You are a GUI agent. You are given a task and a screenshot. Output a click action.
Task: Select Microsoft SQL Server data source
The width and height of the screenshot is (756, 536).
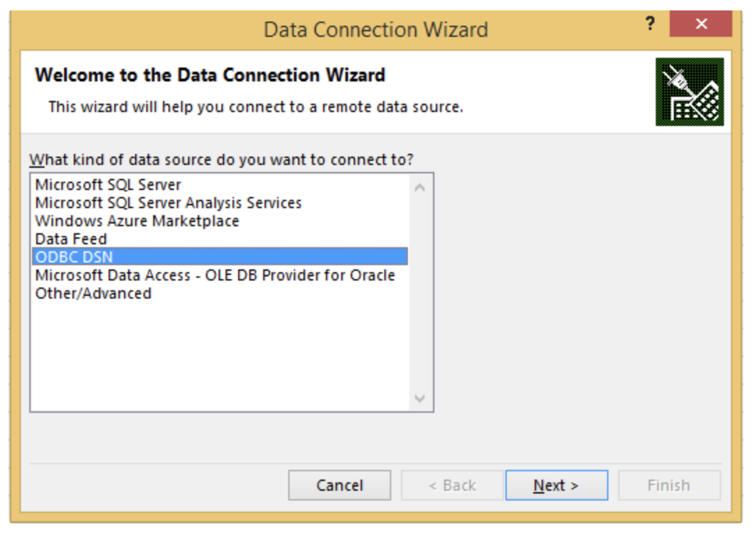click(108, 185)
